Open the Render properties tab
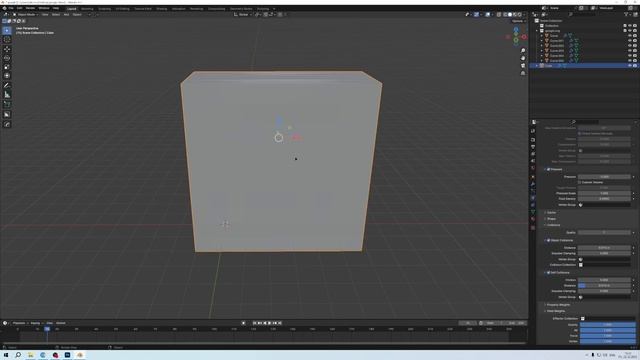The width and height of the screenshot is (640, 360). coord(533,140)
